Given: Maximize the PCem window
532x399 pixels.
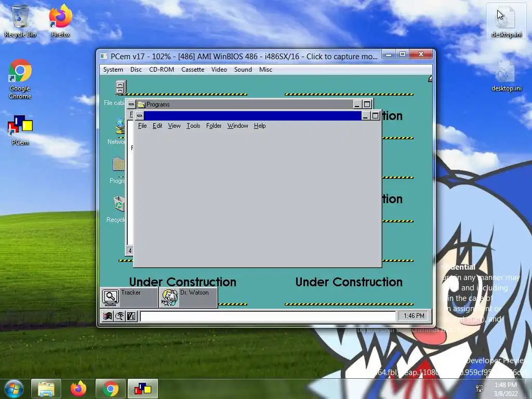Looking at the screenshot, I should pos(403,54).
